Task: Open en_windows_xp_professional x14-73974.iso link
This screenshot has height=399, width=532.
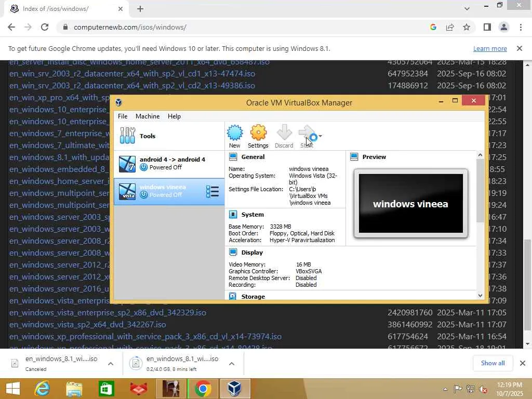Action: tap(145, 337)
